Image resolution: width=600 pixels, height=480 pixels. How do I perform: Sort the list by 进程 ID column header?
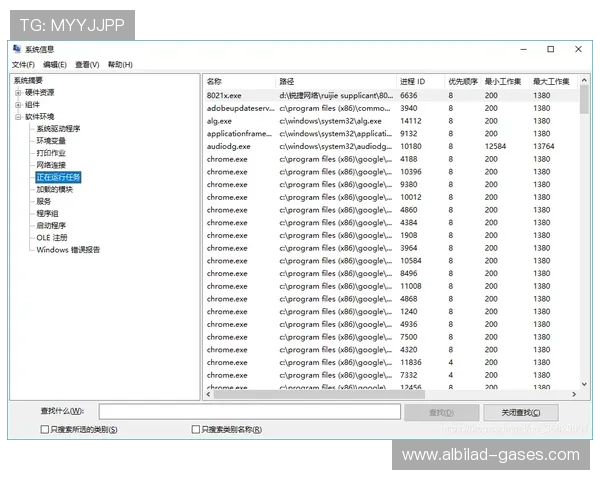[x=413, y=81]
